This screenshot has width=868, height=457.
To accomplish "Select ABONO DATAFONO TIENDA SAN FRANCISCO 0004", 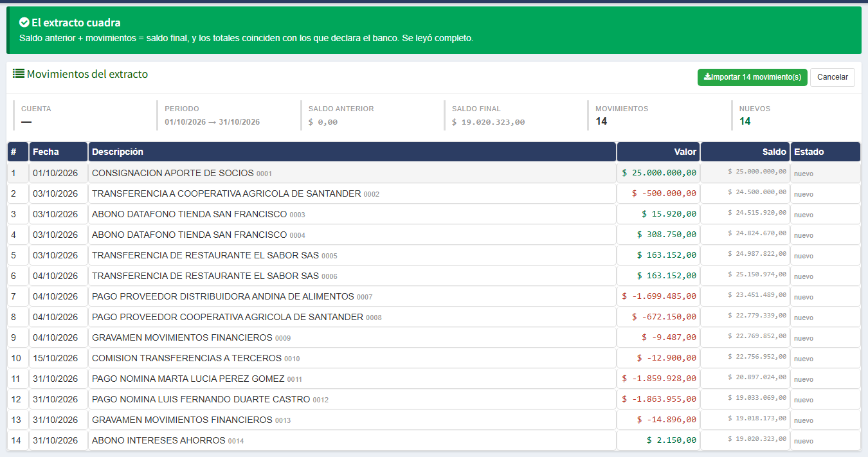I will (189, 235).
